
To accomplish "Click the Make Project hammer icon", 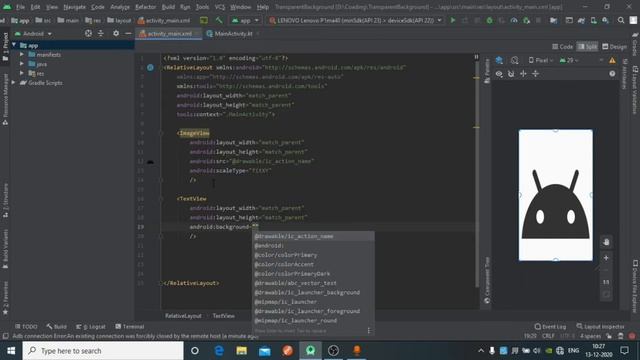I will 219,20.
